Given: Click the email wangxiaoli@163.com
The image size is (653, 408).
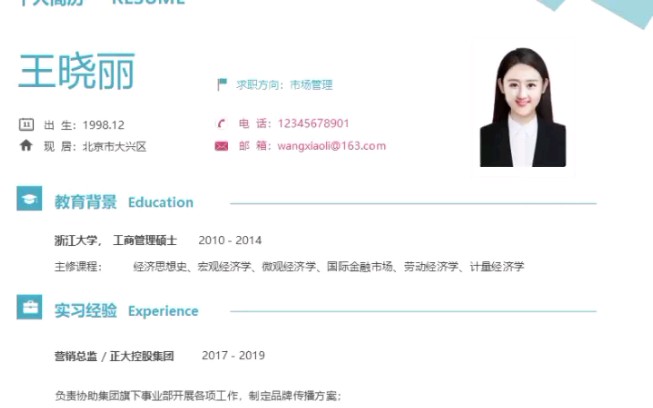Looking at the screenshot, I should (x=331, y=146).
